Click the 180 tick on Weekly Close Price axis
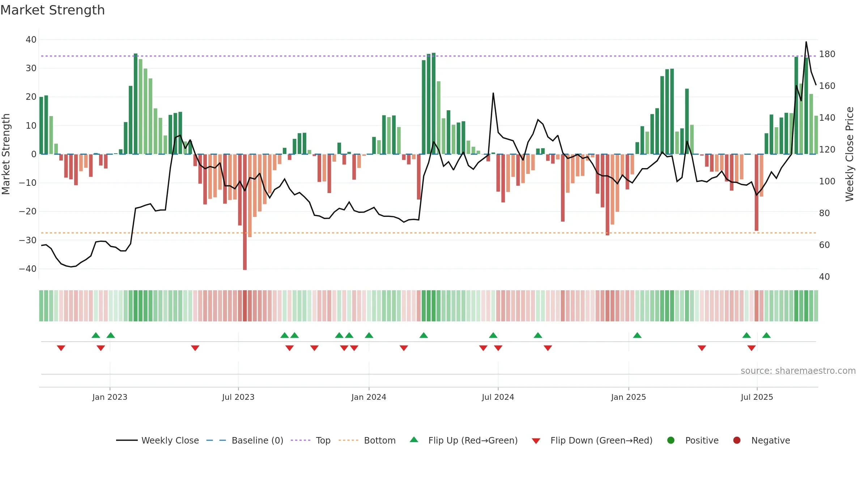 tap(827, 54)
